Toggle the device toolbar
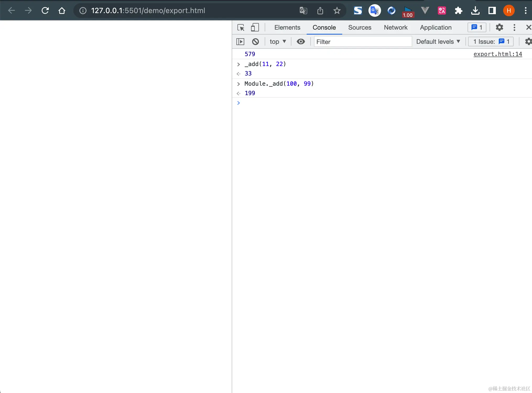 tap(255, 27)
